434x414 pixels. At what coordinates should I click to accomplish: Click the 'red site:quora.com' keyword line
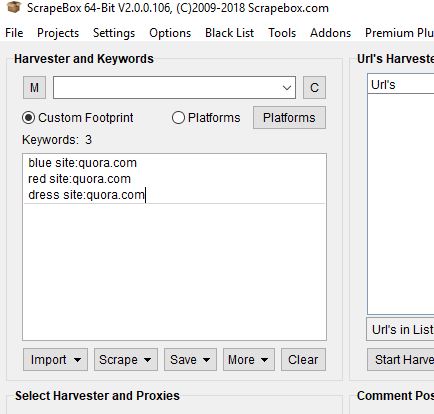coord(79,179)
